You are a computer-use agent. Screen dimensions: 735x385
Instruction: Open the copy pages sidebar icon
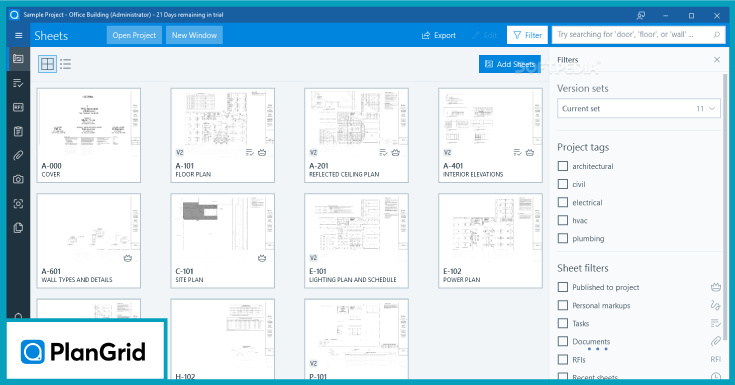pyautogui.click(x=18, y=228)
